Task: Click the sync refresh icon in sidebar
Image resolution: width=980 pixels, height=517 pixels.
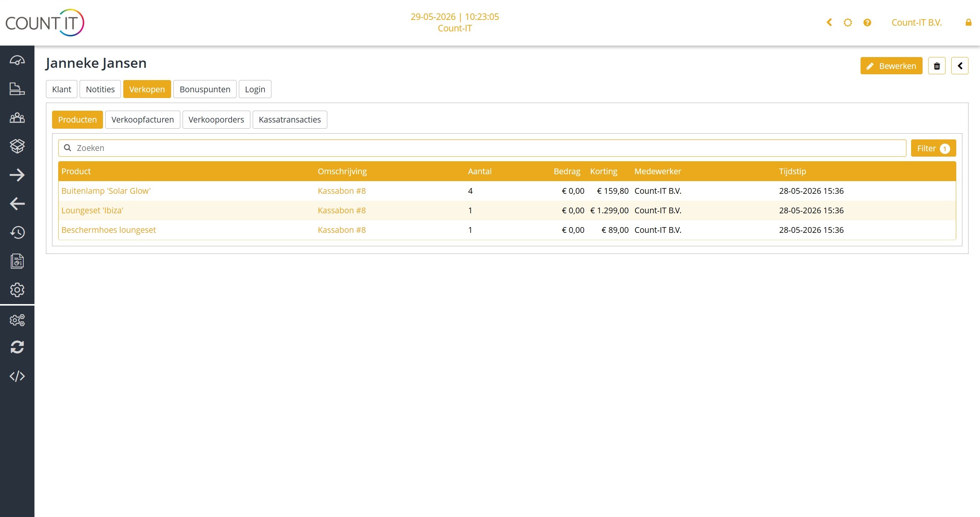Action: (17, 347)
